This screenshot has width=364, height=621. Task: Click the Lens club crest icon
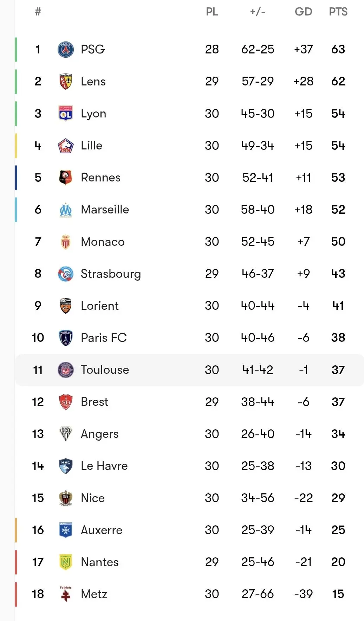[x=66, y=82]
